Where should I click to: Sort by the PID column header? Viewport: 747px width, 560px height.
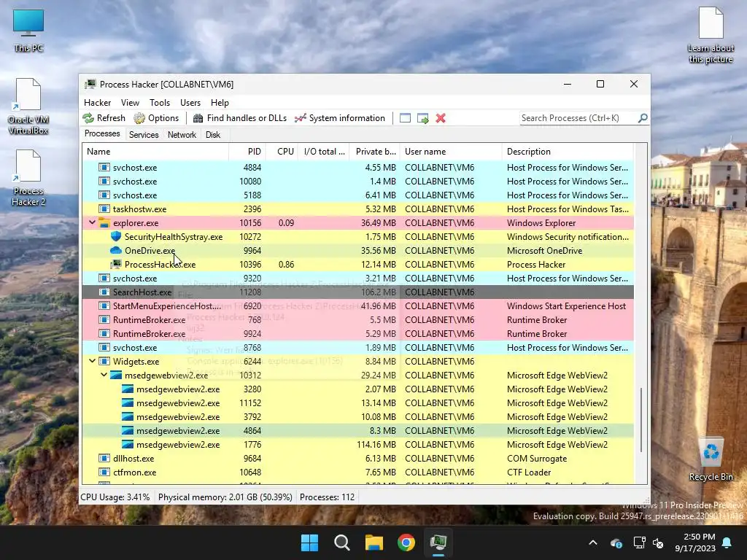[x=247, y=152]
